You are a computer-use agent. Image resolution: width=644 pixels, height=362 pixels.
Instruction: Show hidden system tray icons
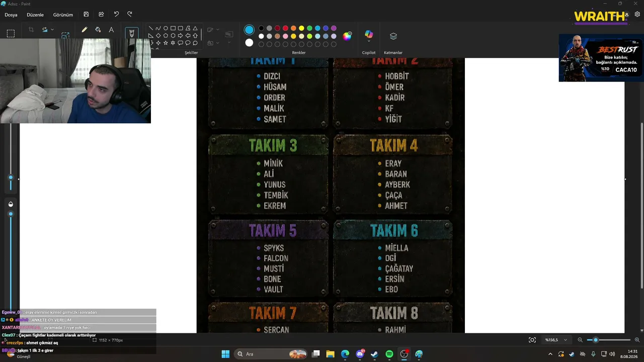(550, 354)
